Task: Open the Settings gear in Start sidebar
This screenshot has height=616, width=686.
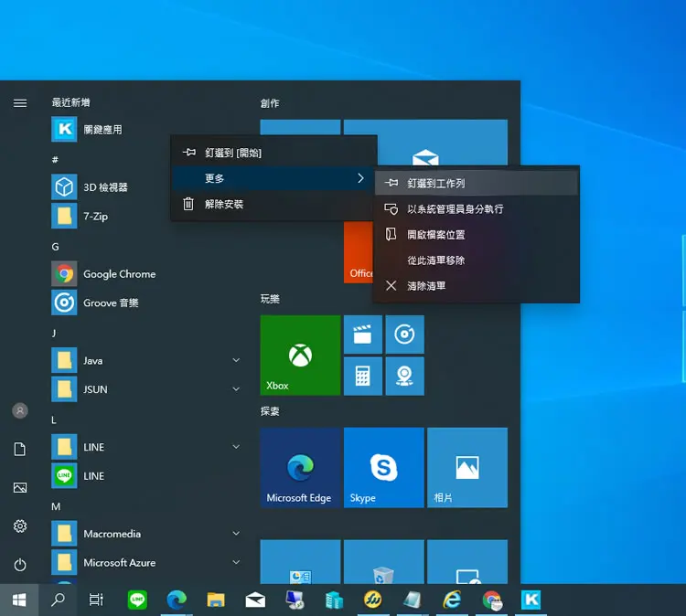Action: coord(20,526)
